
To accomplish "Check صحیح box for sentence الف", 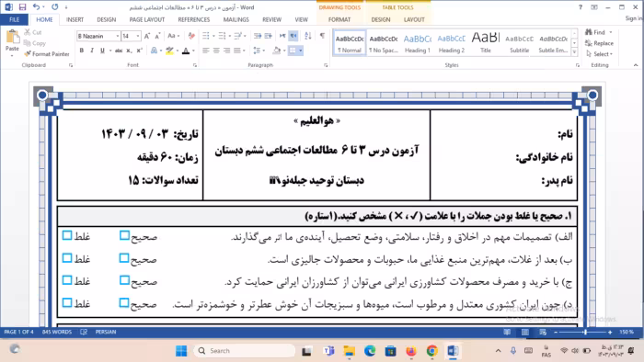I will coord(124,235).
